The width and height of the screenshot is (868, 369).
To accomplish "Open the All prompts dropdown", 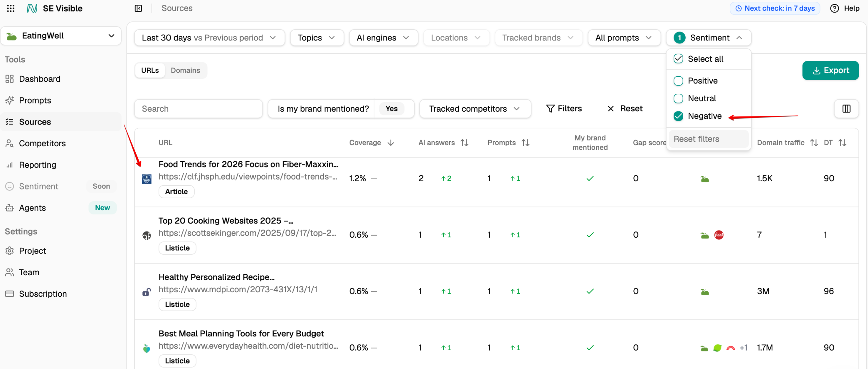I will tap(624, 38).
